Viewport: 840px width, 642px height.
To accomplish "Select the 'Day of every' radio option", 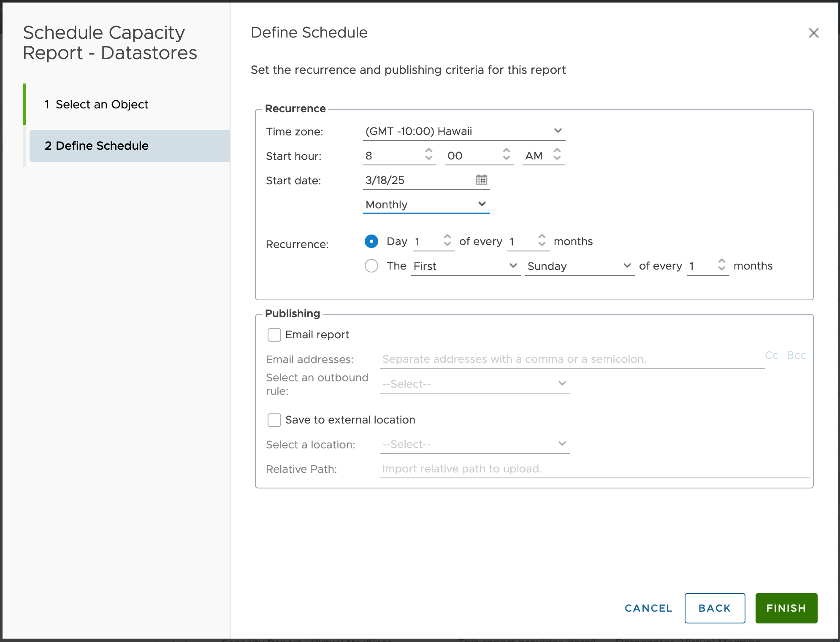I will (371, 241).
